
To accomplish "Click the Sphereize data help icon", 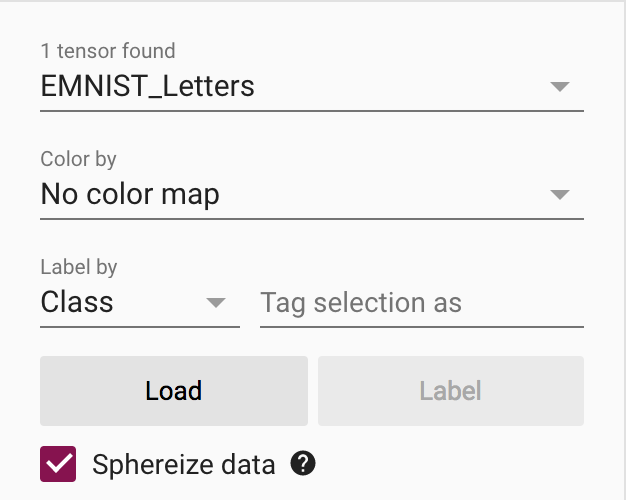I will click(x=303, y=464).
